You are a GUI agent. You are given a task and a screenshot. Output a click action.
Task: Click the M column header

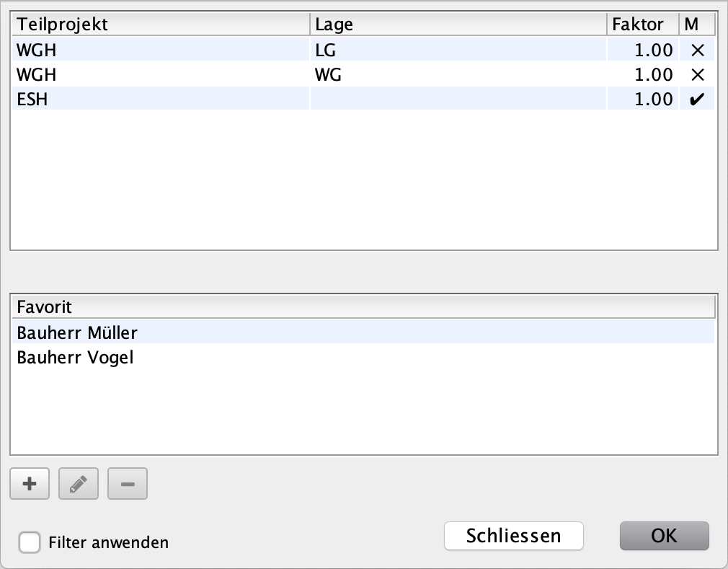click(x=697, y=24)
